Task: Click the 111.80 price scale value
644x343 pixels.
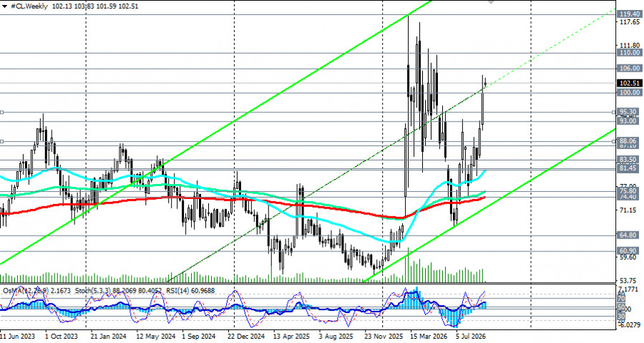Action: click(630, 46)
